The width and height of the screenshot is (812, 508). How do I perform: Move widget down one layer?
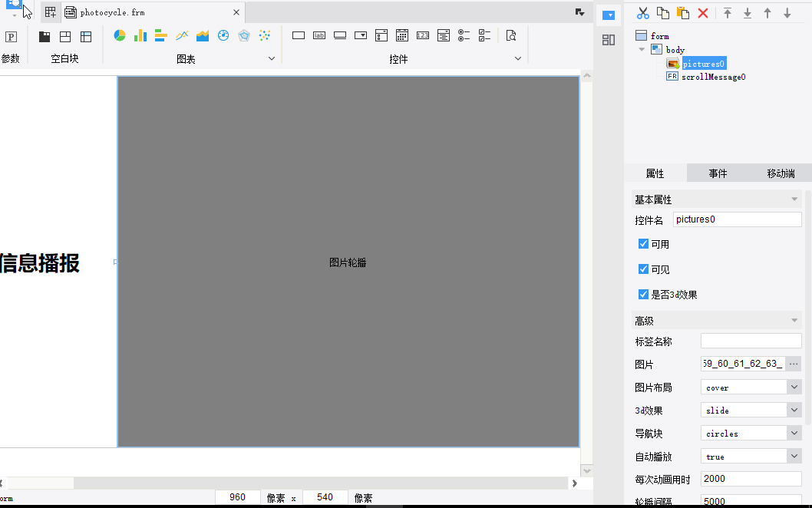(x=787, y=13)
